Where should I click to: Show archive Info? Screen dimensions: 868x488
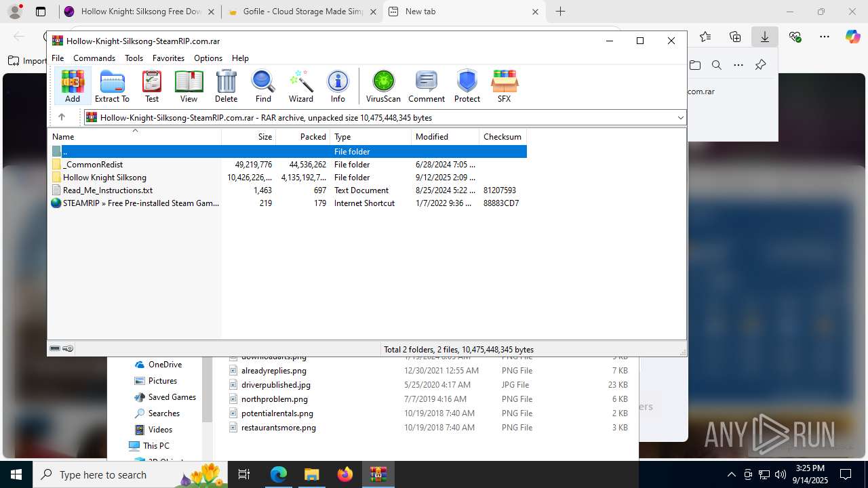click(338, 86)
